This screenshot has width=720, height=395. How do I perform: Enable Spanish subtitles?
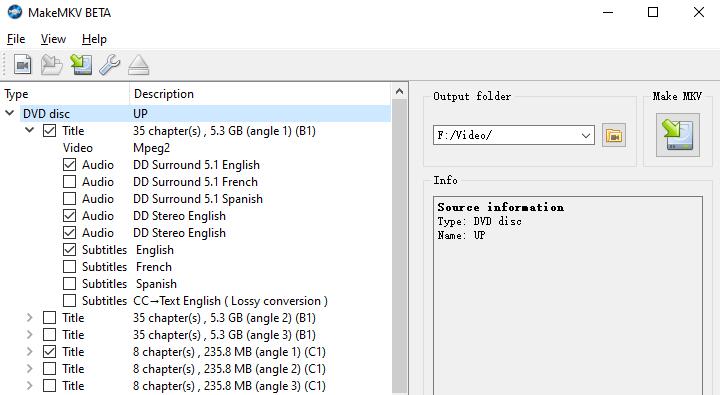coord(69,284)
